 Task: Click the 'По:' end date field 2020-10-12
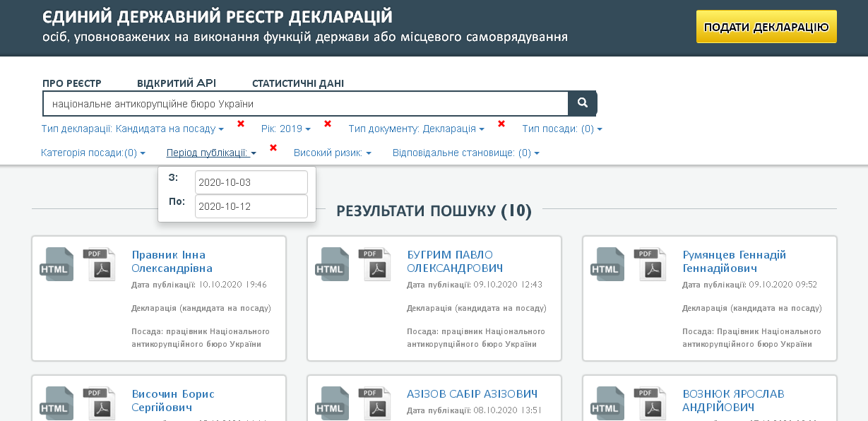pyautogui.click(x=251, y=206)
